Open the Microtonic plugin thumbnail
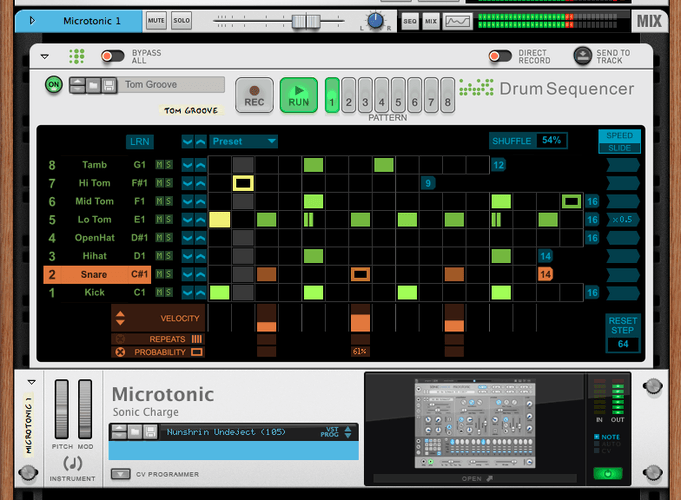The image size is (681, 500). coord(475,424)
